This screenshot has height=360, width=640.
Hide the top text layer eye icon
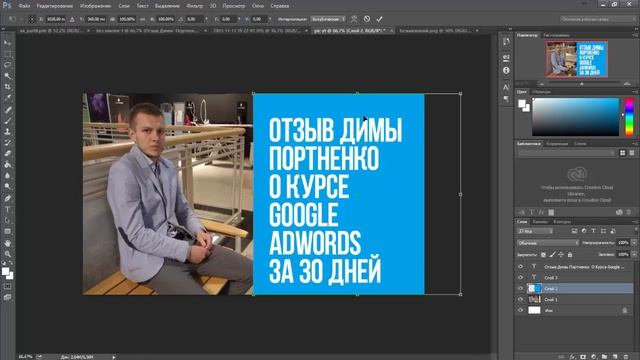(520, 267)
